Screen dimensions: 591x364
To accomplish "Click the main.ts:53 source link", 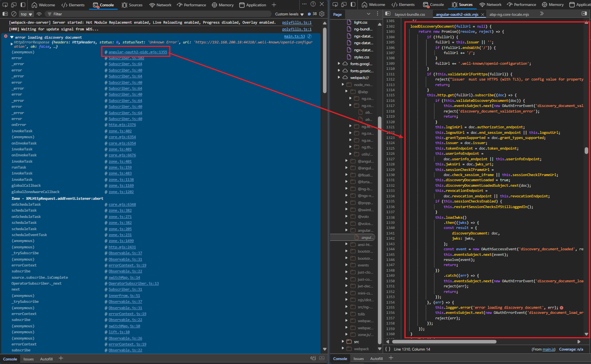I will [x=294, y=36].
